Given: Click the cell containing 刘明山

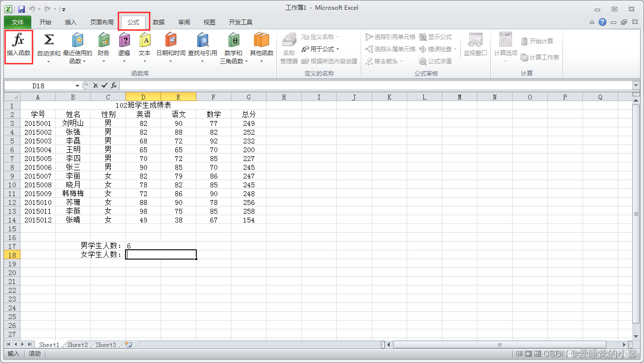Looking at the screenshot, I should tap(73, 123).
